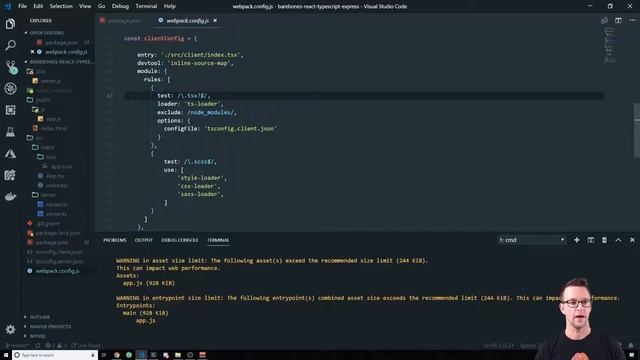This screenshot has width=640, height=360.
Task: Expand the Outline section
Action: point(40,317)
